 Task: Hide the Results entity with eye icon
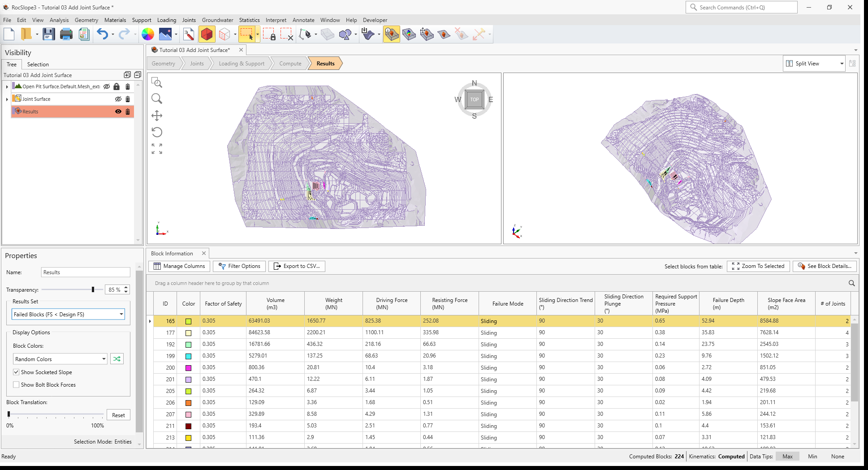coord(118,112)
